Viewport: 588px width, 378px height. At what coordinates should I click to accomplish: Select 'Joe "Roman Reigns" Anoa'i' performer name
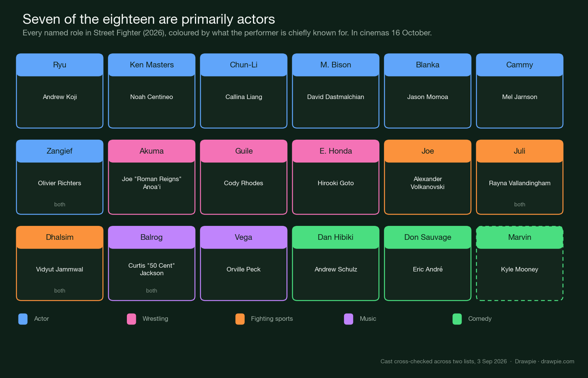152,183
